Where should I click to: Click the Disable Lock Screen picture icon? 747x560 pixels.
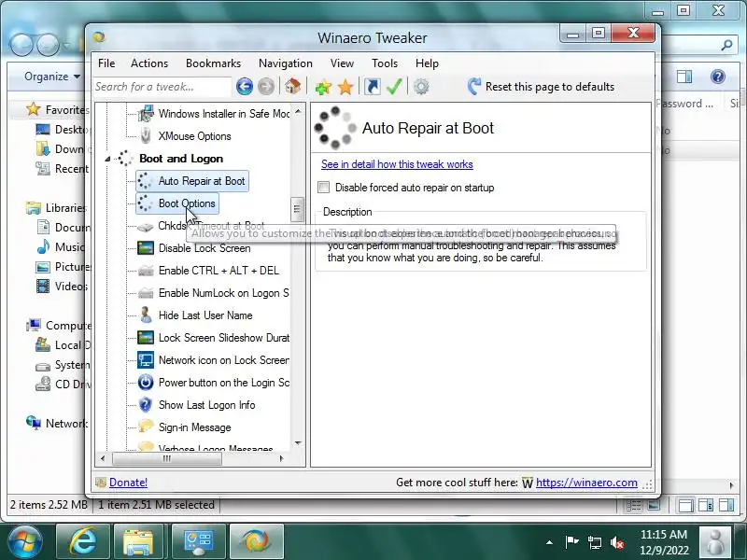pyautogui.click(x=146, y=248)
